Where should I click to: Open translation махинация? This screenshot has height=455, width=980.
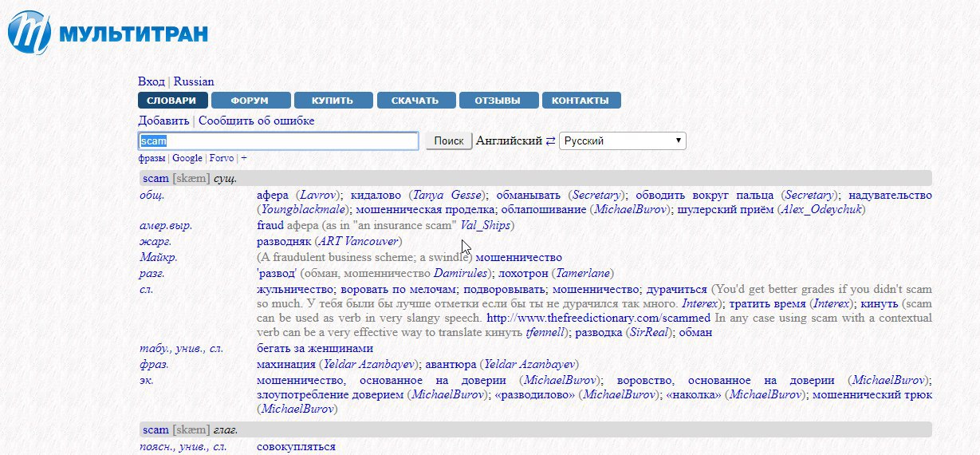[285, 364]
